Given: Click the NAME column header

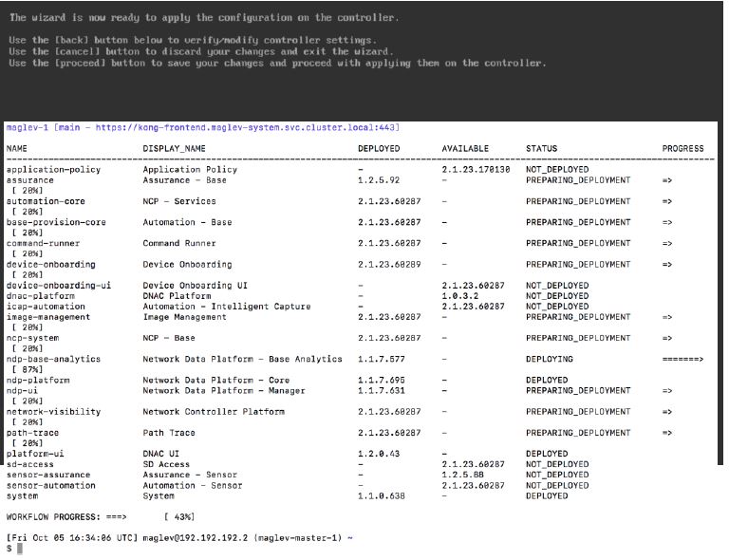Looking at the screenshot, I should [x=17, y=149].
